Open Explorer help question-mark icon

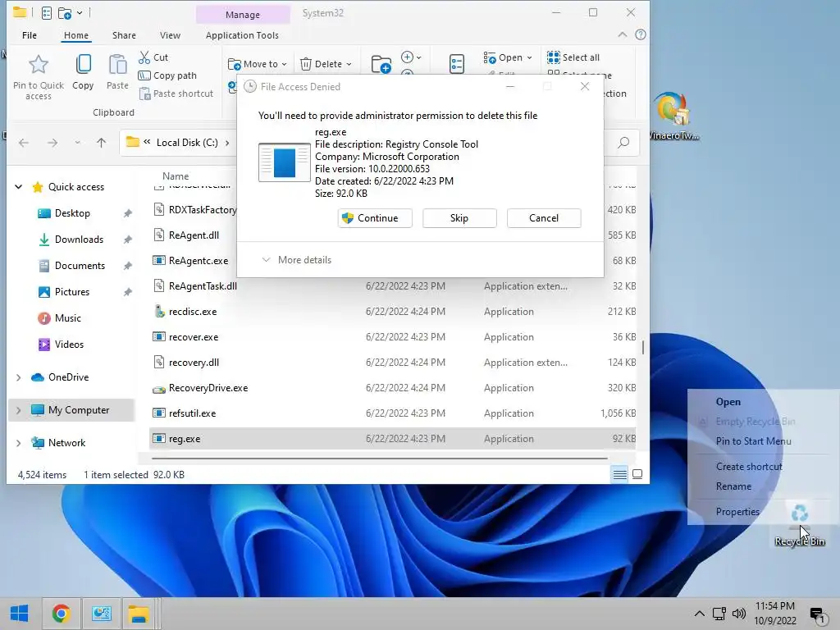click(640, 34)
